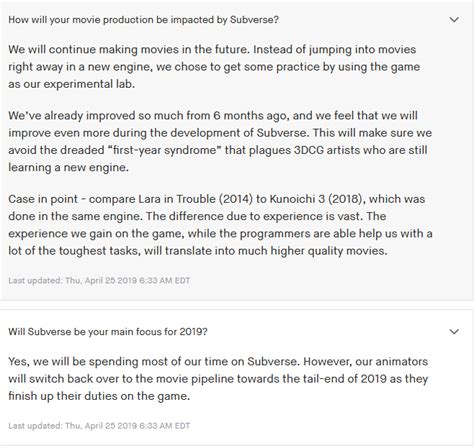Click the paragraph starting 'Case in point'
The height and width of the screenshot is (448, 474).
[220, 225]
